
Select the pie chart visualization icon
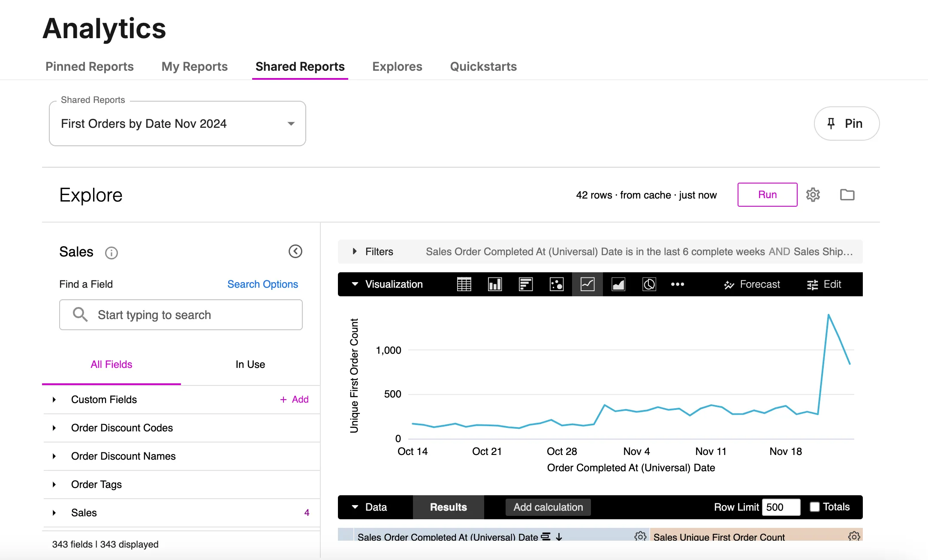click(x=649, y=284)
